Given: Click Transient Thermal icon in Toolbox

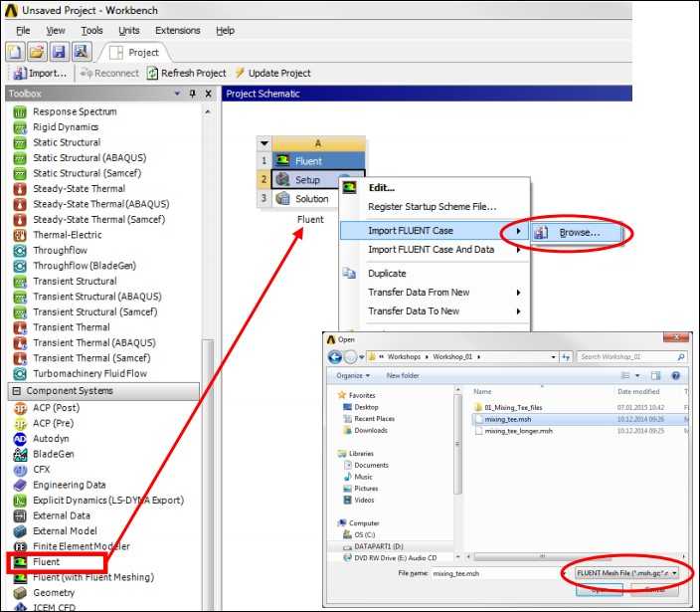Looking at the screenshot, I should pyautogui.click(x=20, y=327).
